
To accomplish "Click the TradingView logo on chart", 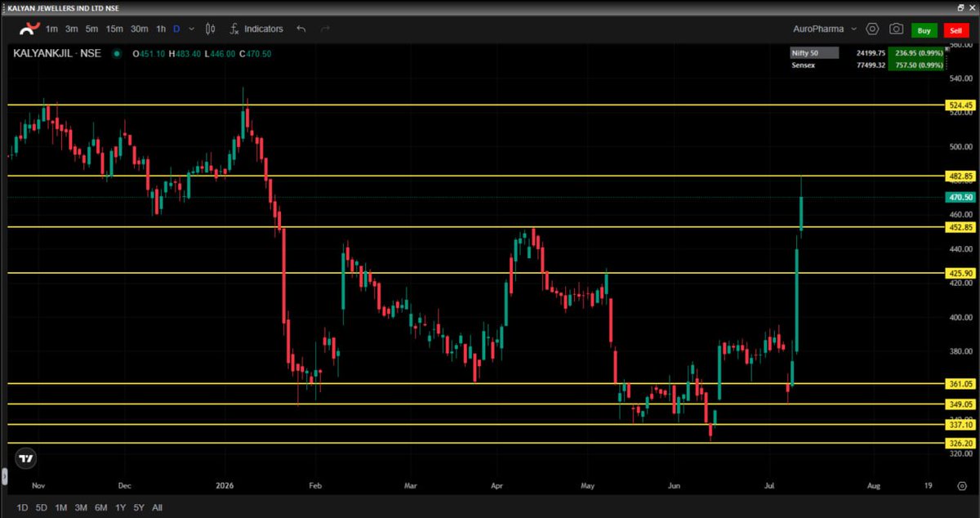I will (26, 458).
